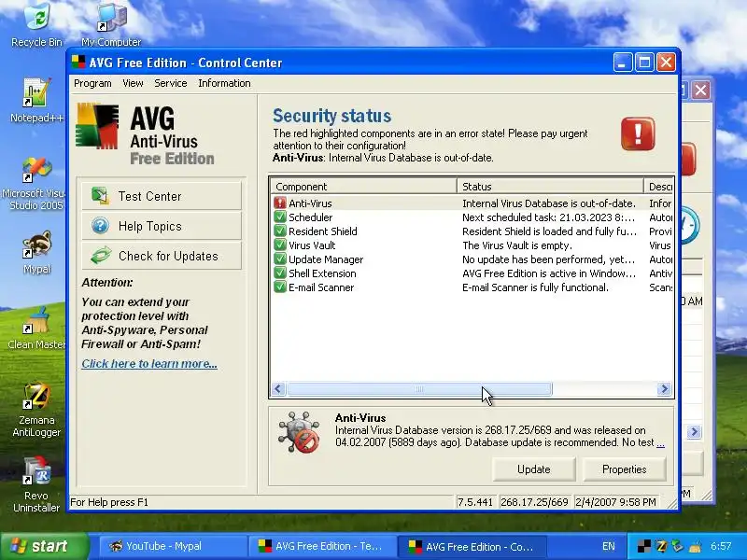Launch Notepad++ from desktop shortcut
Screen dimensions: 747x560
click(36, 100)
